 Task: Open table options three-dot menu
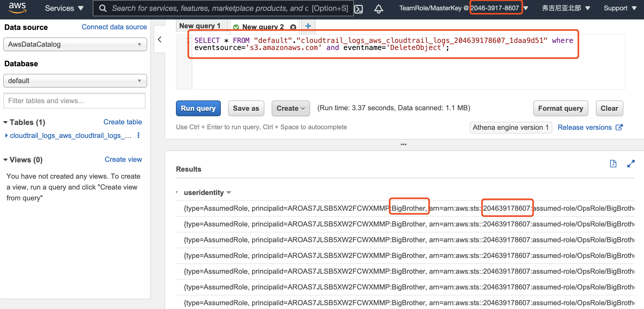[138, 135]
